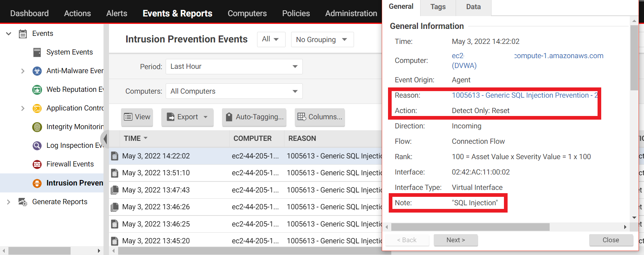Sort by the REASON column header

302,139
